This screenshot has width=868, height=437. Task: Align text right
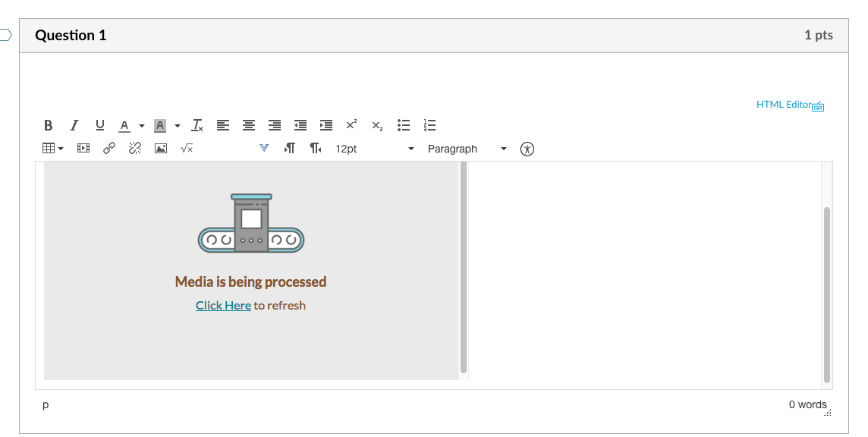[275, 126]
